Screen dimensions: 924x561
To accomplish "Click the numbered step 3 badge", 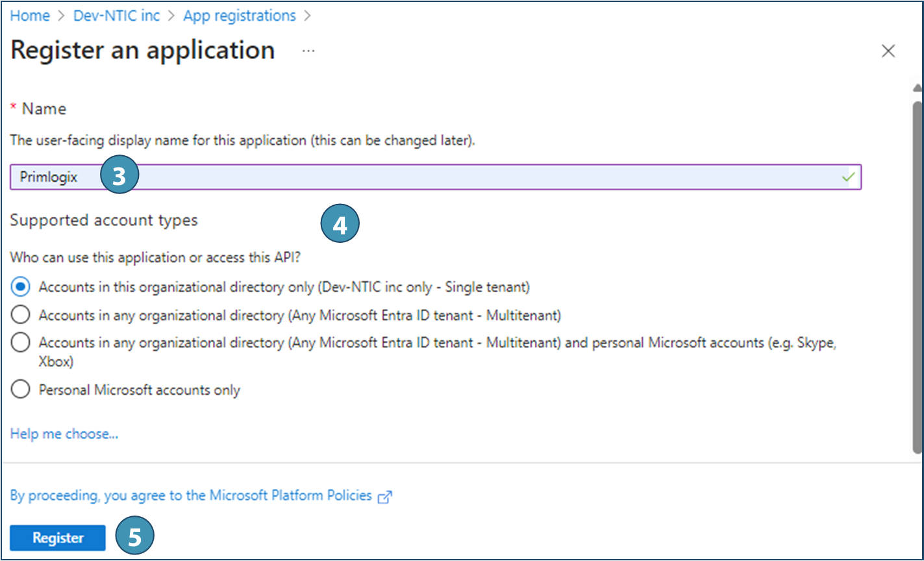I will pos(119,176).
